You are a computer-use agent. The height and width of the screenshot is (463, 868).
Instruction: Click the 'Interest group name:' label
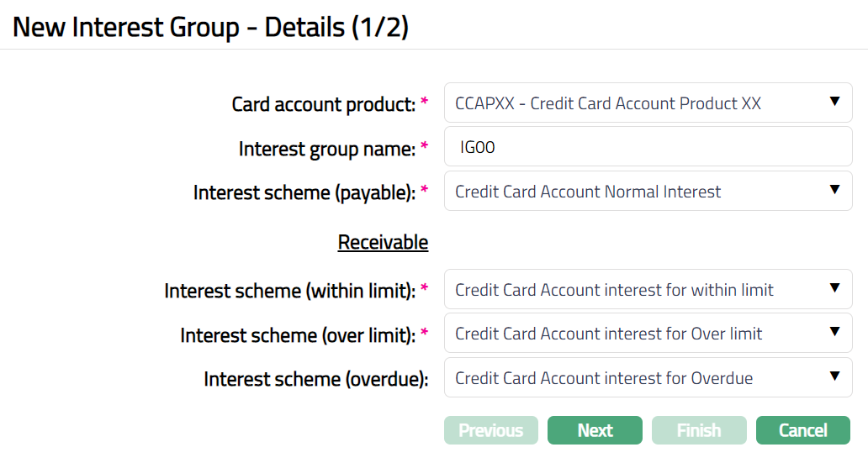[x=327, y=149]
